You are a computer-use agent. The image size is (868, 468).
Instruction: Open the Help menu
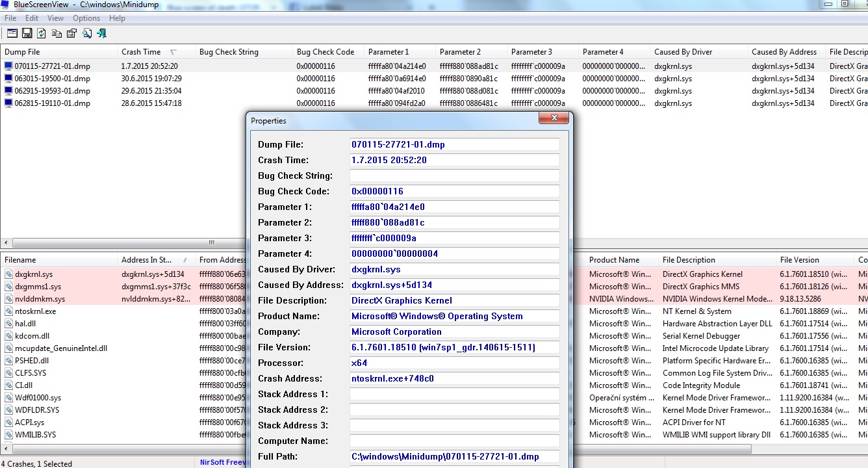(x=117, y=18)
